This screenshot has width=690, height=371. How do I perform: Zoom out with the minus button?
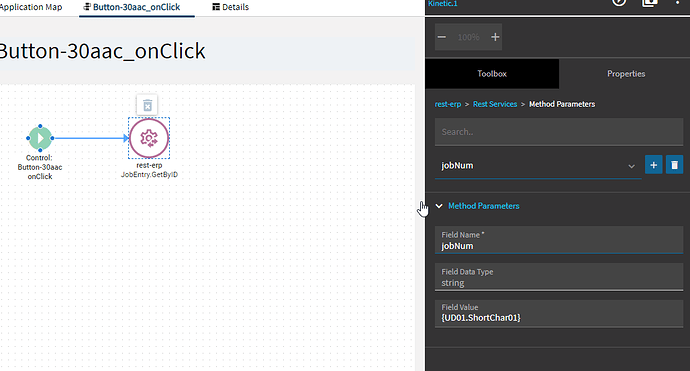tap(442, 37)
